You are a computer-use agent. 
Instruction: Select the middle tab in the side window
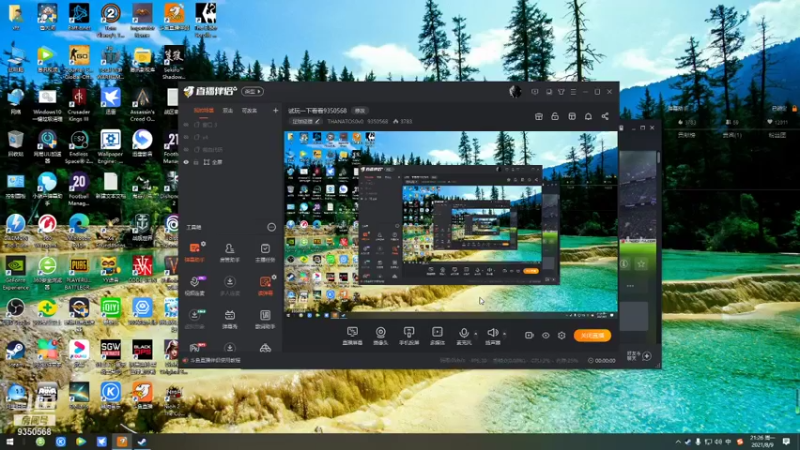732,135
